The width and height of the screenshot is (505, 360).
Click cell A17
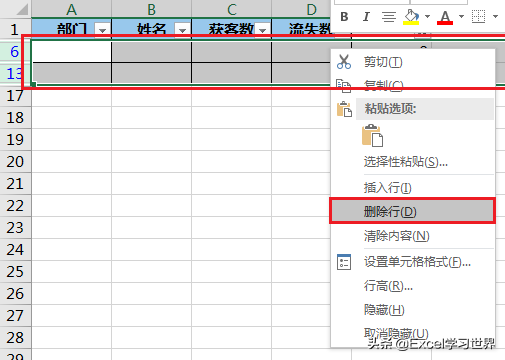(x=72, y=96)
